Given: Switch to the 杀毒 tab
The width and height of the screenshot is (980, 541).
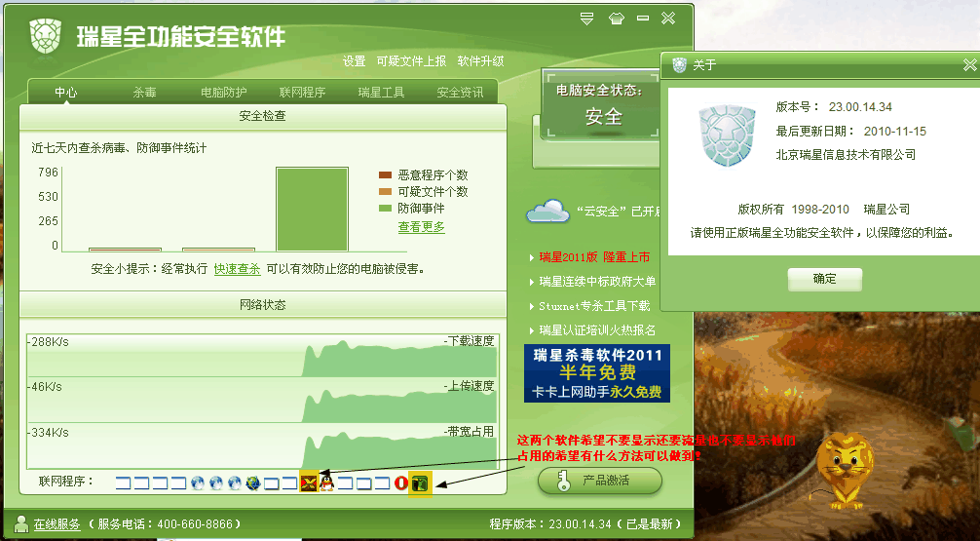Looking at the screenshot, I should [145, 93].
